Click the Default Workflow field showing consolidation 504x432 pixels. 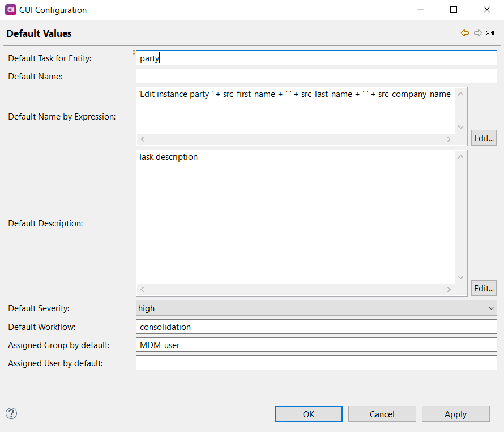point(316,327)
